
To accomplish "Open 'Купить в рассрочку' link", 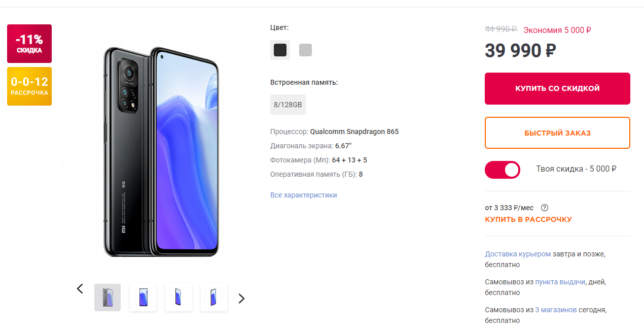I will [x=528, y=219].
